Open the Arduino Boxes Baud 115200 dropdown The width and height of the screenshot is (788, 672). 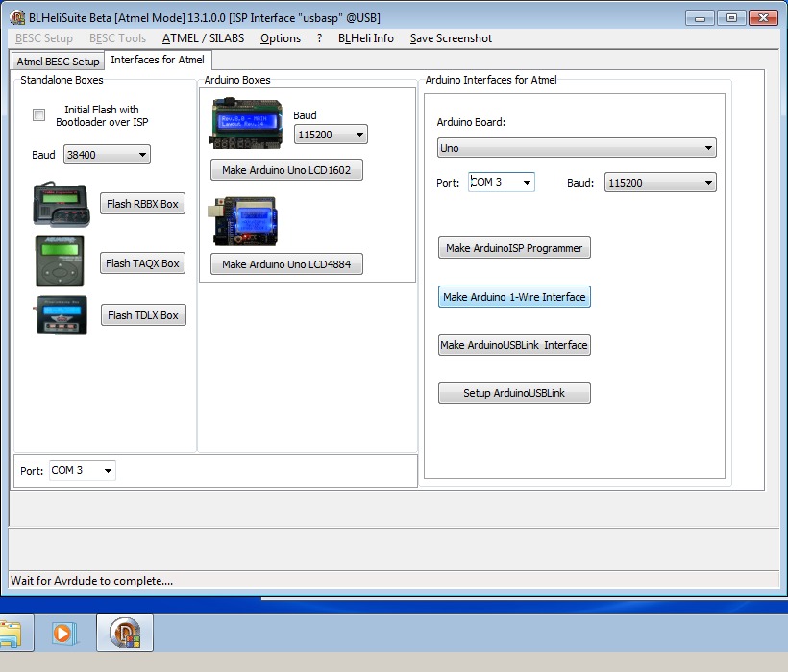(331, 135)
